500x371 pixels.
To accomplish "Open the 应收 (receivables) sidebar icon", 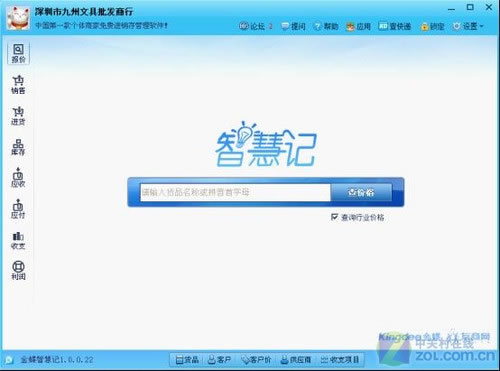I will [18, 178].
